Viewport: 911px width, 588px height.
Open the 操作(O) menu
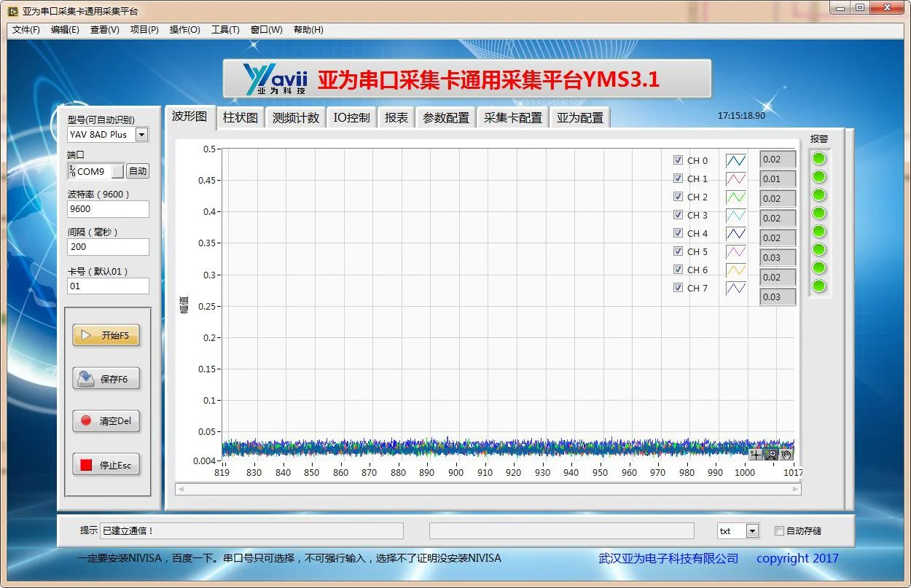(184, 30)
